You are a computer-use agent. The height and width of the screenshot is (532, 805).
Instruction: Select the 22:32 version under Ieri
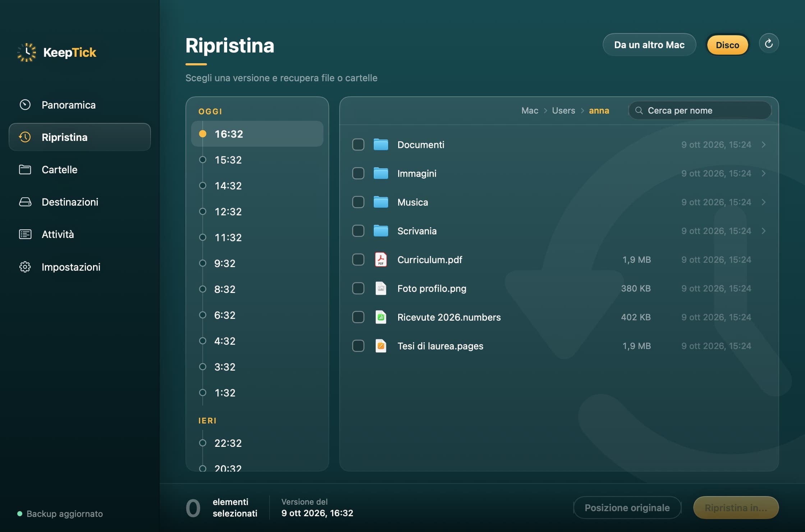257,443
